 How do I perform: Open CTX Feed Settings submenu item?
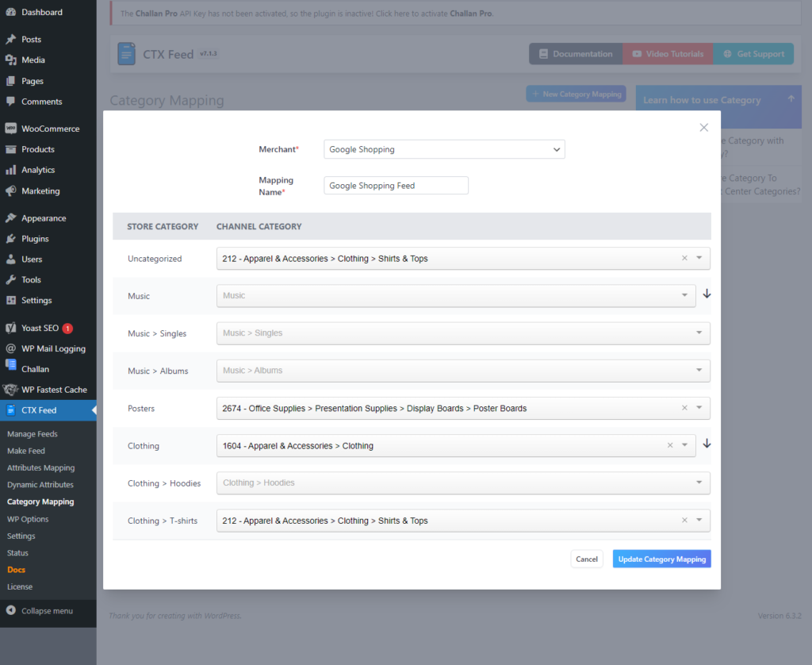tap(21, 536)
